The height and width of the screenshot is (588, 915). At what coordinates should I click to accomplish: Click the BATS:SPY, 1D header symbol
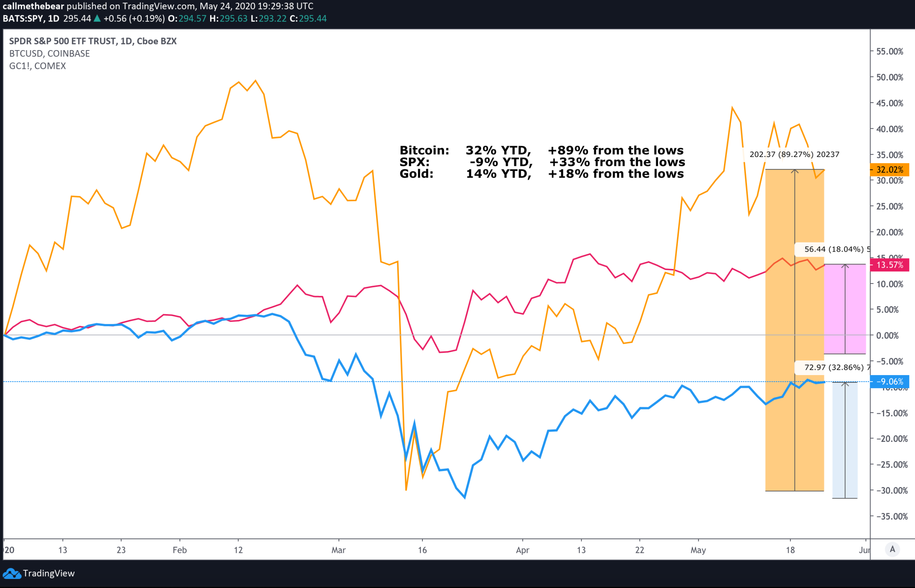(31, 18)
